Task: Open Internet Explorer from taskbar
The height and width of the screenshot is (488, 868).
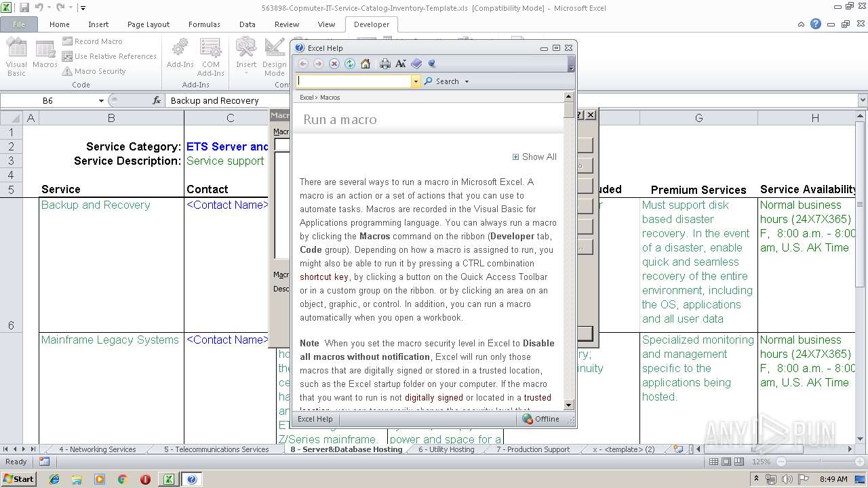Action: [x=54, y=479]
